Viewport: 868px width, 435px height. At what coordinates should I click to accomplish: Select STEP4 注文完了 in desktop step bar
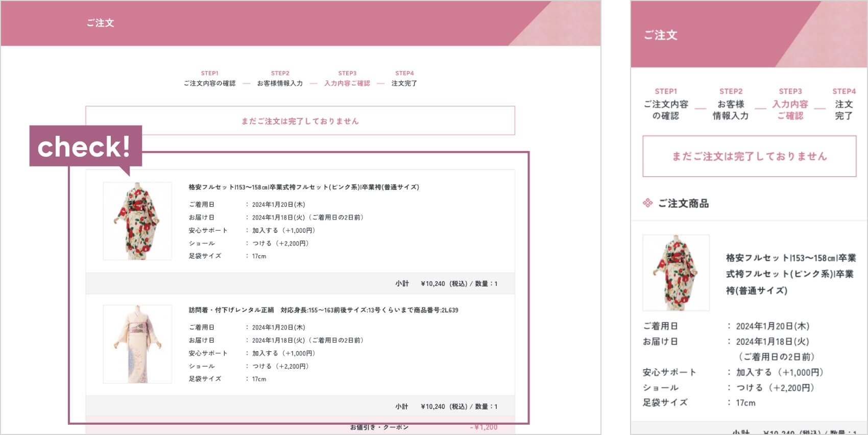(x=404, y=79)
